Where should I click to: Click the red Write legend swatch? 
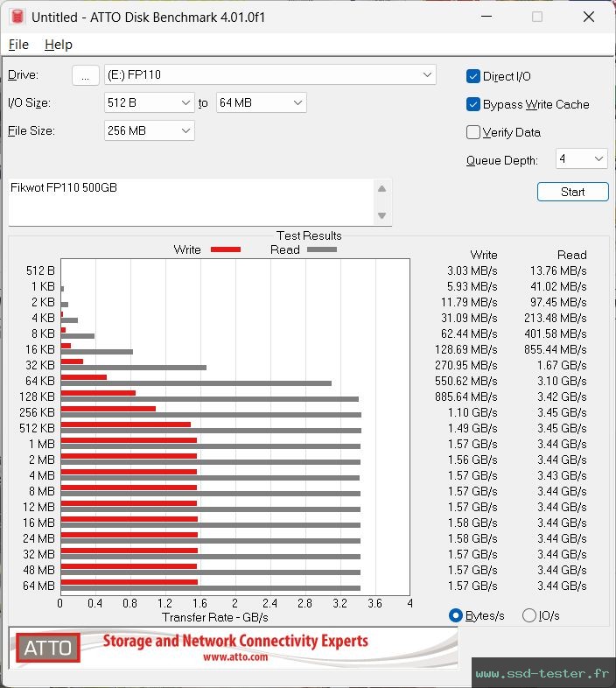[226, 249]
